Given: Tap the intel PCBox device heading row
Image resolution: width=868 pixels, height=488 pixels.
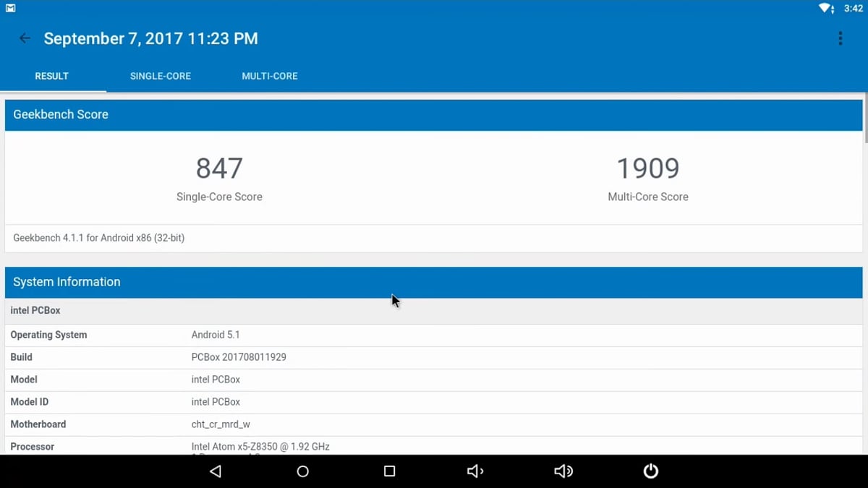Looking at the screenshot, I should point(433,311).
